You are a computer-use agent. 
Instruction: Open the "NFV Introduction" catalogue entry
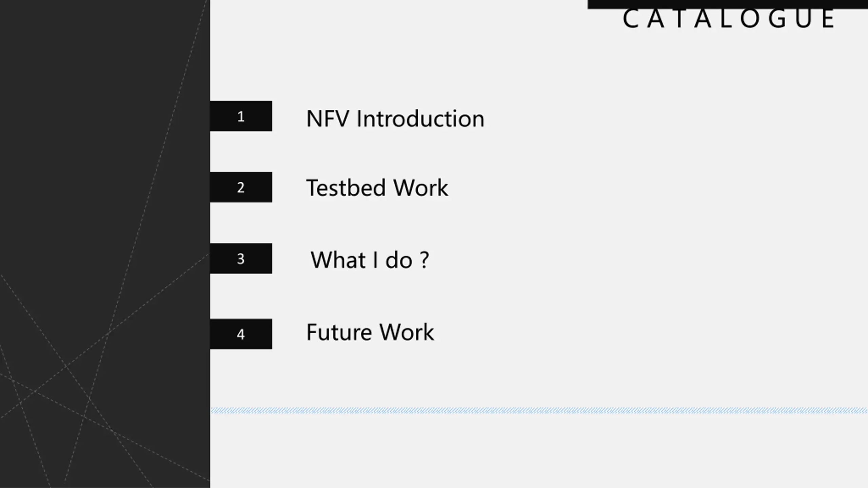point(395,119)
